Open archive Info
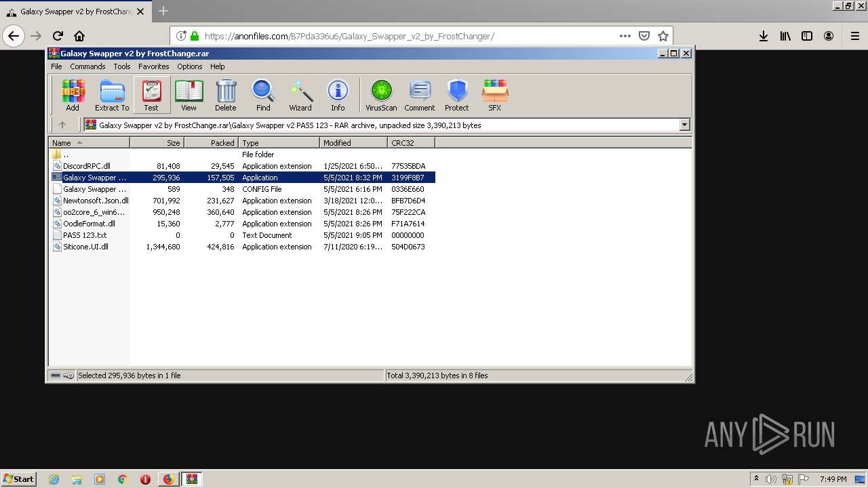This screenshot has width=868, height=488. point(338,95)
